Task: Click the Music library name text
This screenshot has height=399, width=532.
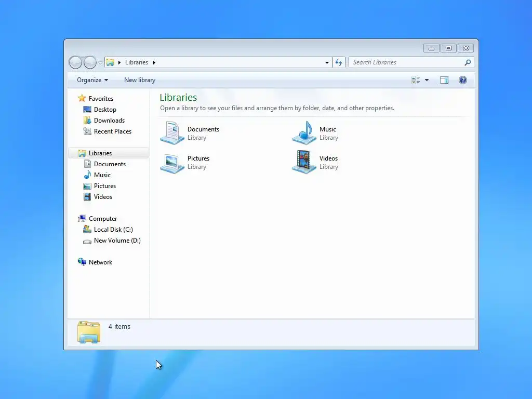Action: tap(328, 129)
